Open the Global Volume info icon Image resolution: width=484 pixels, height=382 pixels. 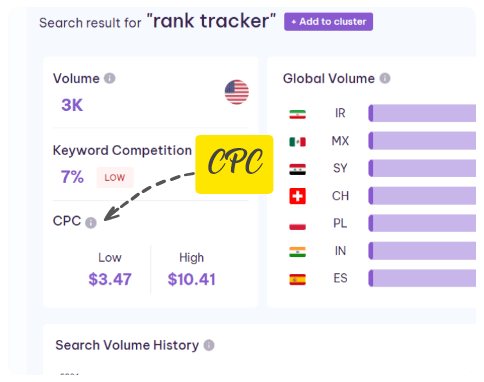[385, 78]
